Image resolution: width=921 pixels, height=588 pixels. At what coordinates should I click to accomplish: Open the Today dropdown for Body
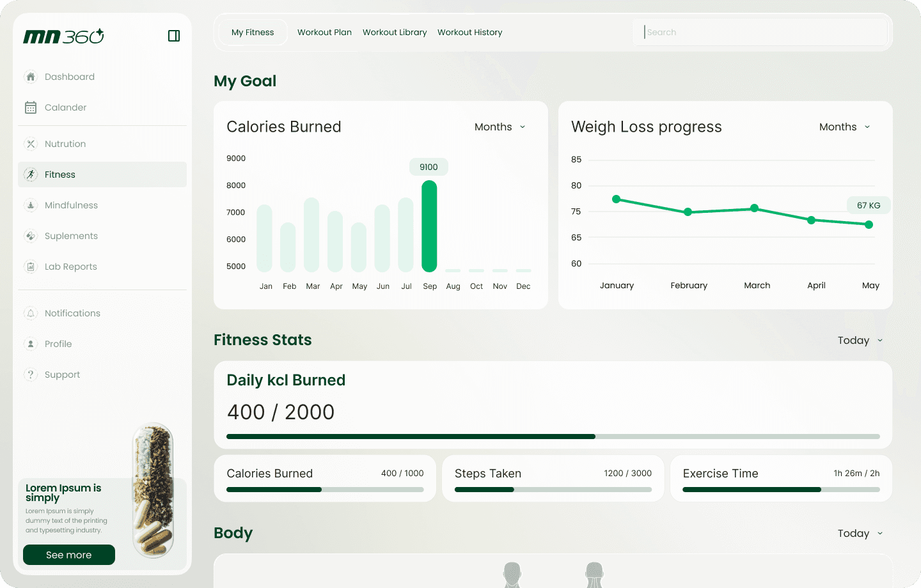[860, 534]
